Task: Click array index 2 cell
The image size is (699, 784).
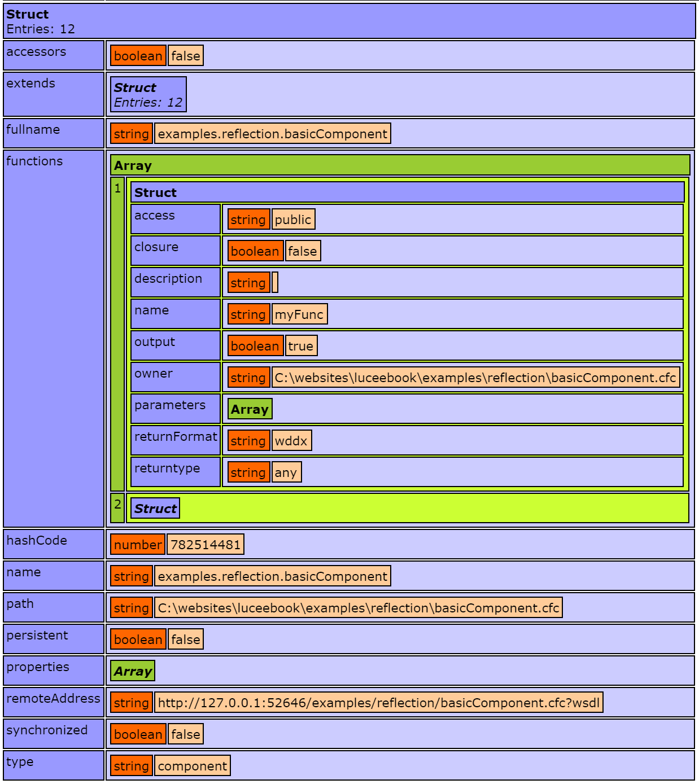Action: coord(117,508)
